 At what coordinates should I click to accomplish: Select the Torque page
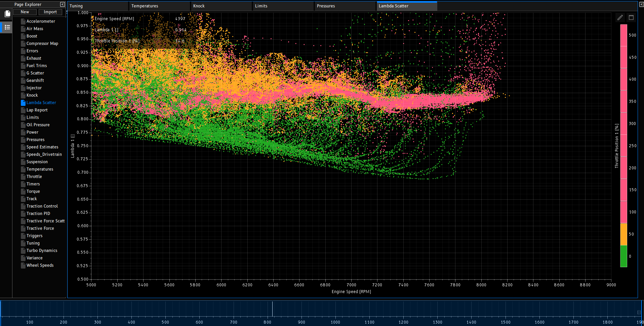click(x=33, y=191)
